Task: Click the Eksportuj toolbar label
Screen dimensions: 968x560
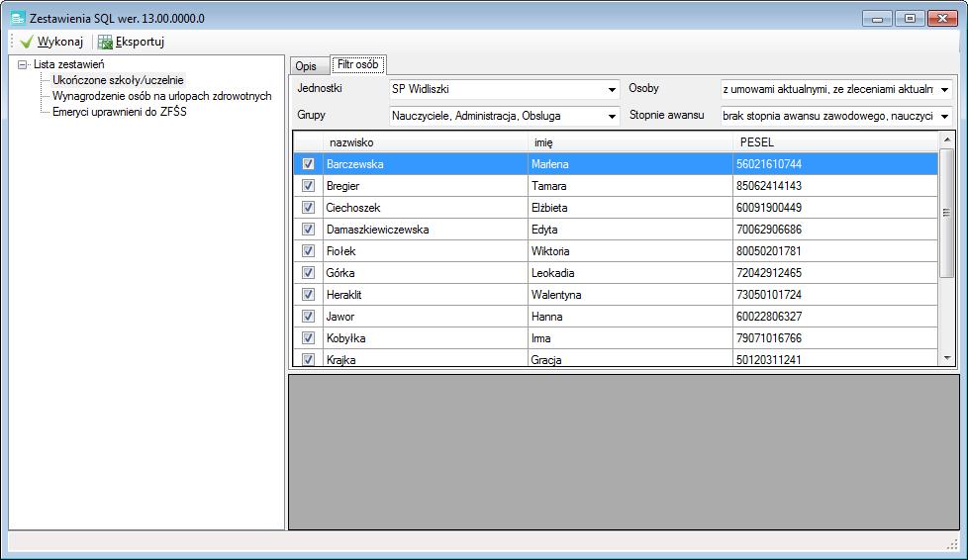Action: coord(141,42)
